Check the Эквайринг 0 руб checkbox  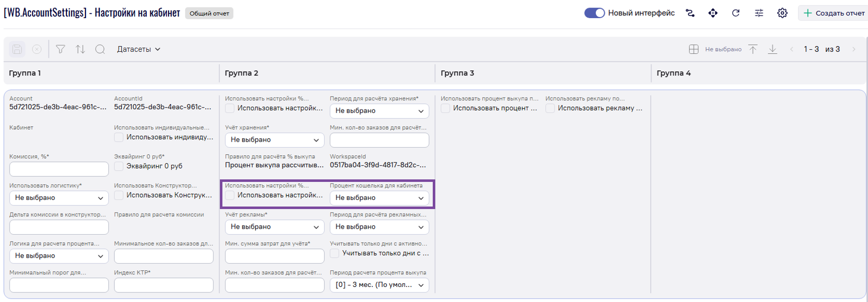[119, 166]
